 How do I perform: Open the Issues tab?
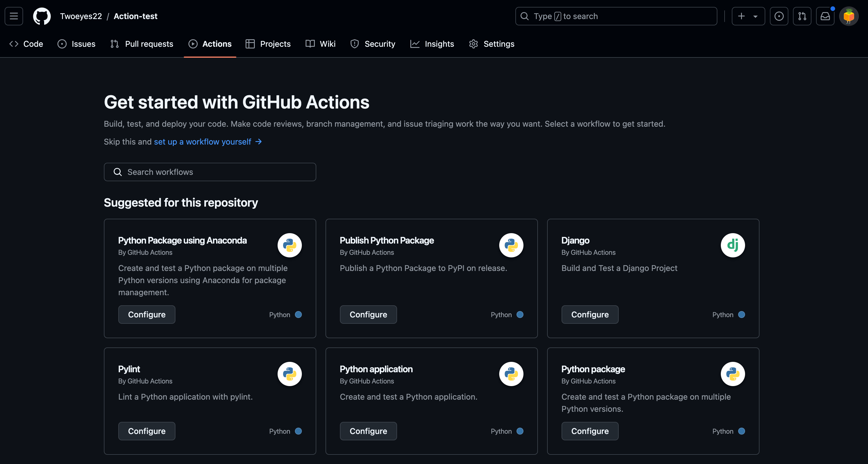(x=76, y=44)
